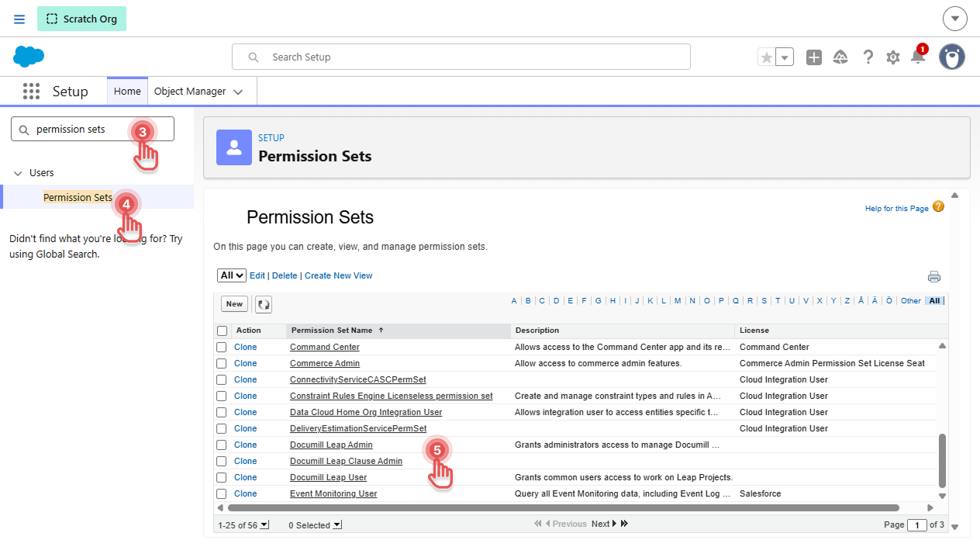Switch to the Home tab
Image resolution: width=980 pixels, height=547 pixels.
tap(127, 92)
